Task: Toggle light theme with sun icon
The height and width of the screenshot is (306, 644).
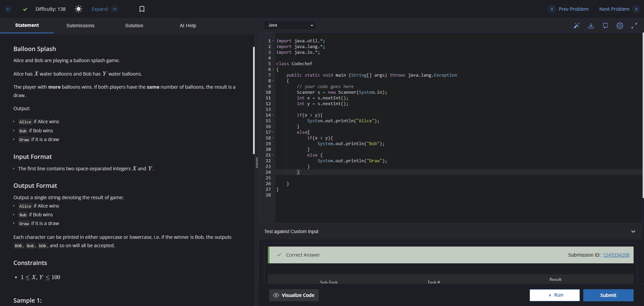Action: (x=79, y=9)
